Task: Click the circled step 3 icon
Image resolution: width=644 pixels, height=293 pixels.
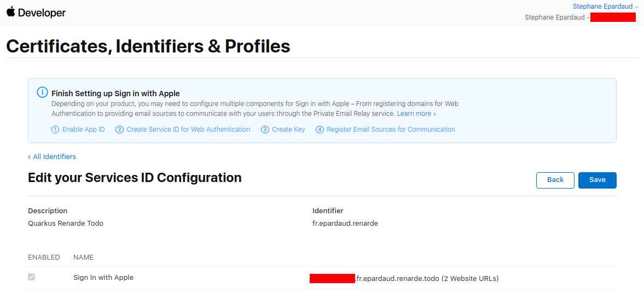Action: [x=265, y=130]
